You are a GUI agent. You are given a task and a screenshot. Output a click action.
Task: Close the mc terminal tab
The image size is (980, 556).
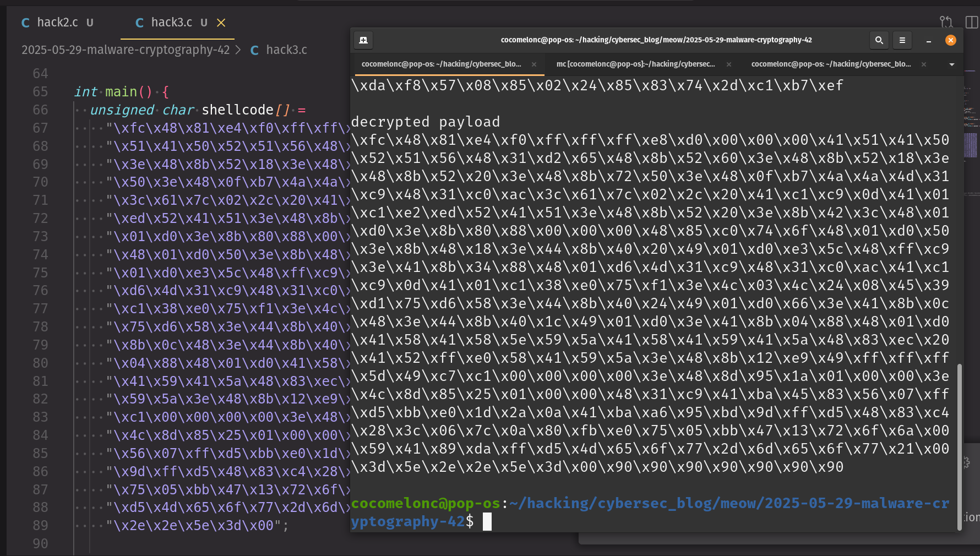coord(729,64)
